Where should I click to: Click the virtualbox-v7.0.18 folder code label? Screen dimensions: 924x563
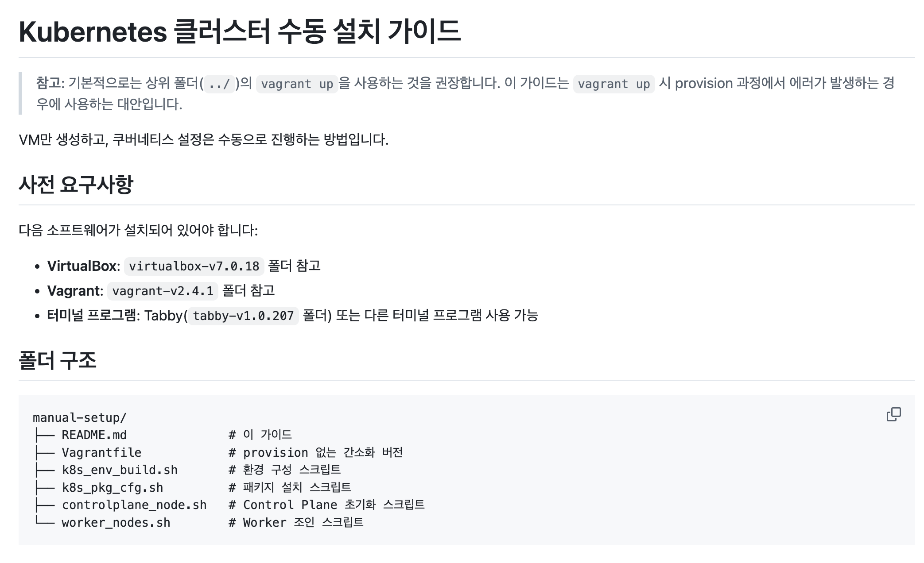coord(194,266)
